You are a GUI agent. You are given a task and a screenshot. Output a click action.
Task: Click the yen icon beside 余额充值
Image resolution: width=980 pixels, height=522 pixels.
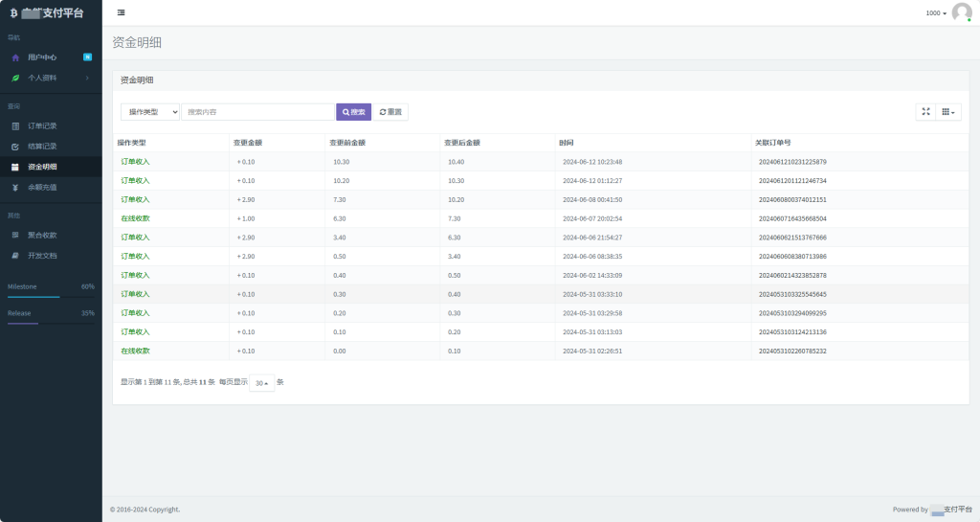pos(15,187)
